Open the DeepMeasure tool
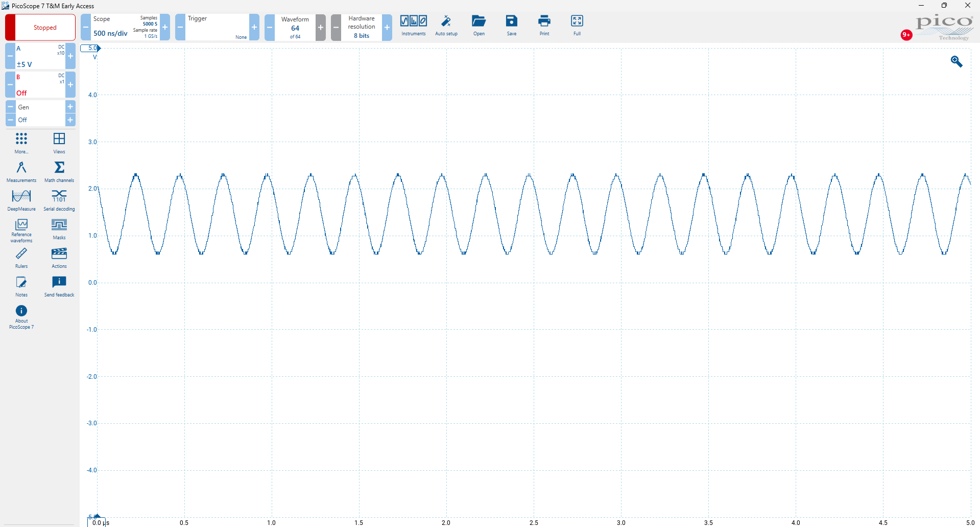 (21, 200)
